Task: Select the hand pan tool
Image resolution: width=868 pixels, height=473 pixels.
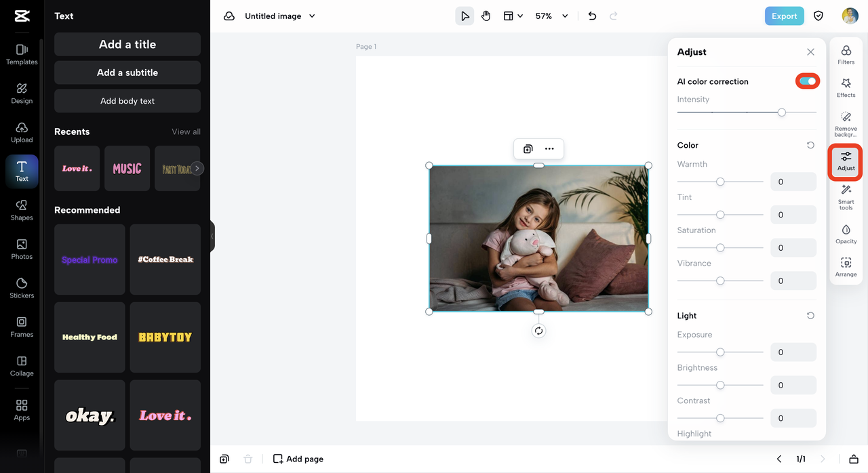Action: (486, 16)
